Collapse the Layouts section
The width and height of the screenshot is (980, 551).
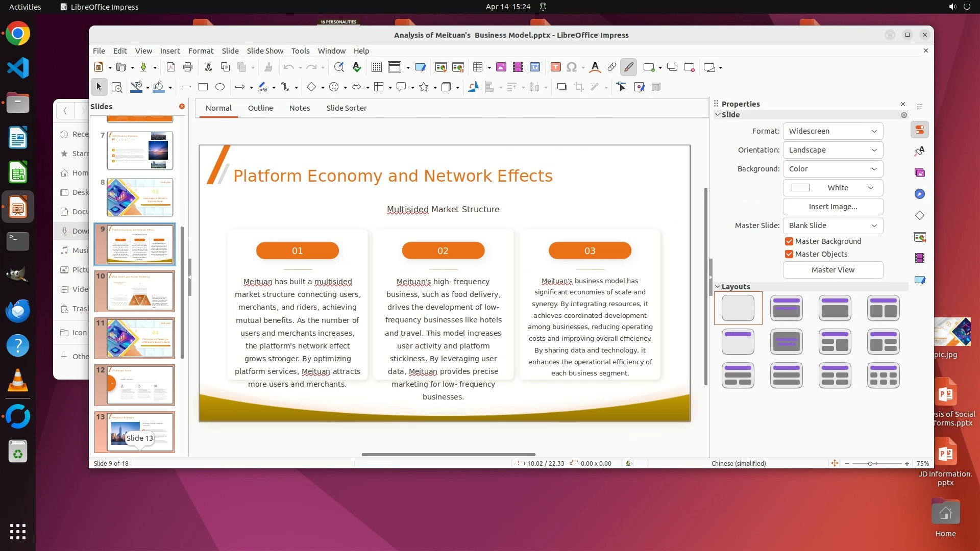pos(718,287)
